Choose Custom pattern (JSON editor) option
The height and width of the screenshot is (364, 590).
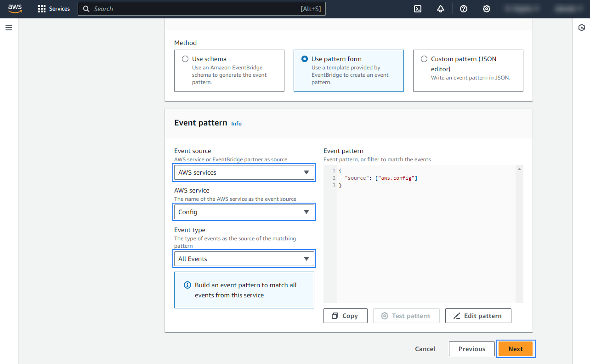[424, 59]
